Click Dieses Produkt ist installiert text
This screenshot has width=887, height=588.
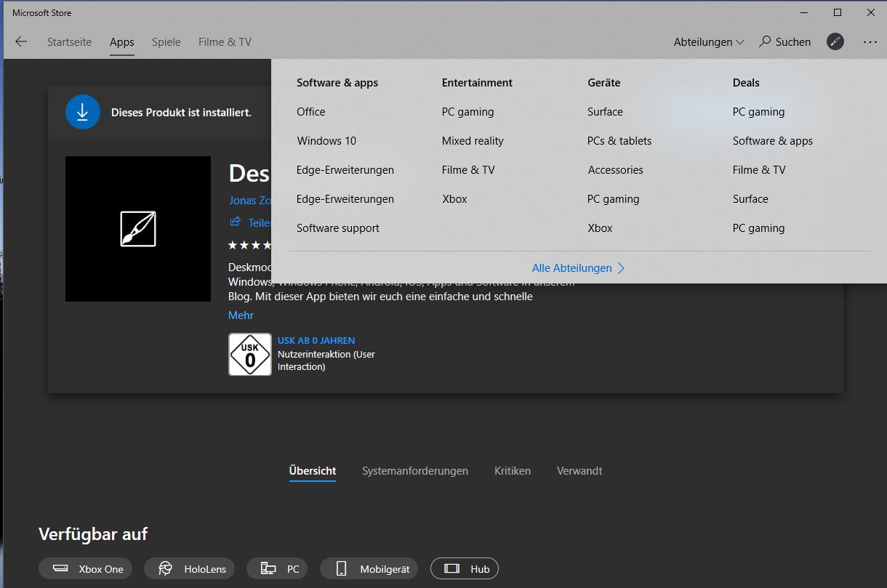tap(181, 113)
